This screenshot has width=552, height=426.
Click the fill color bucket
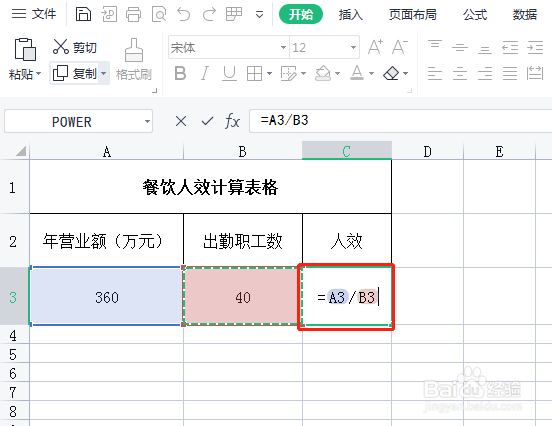point(323,74)
